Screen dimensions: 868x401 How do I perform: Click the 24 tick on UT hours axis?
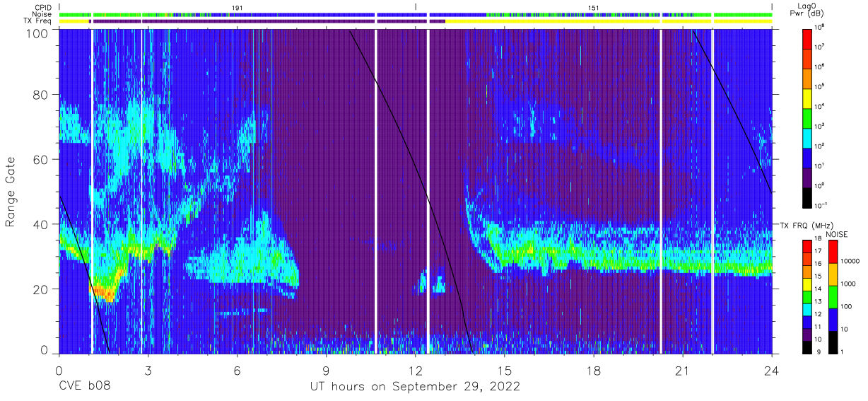[x=772, y=370]
